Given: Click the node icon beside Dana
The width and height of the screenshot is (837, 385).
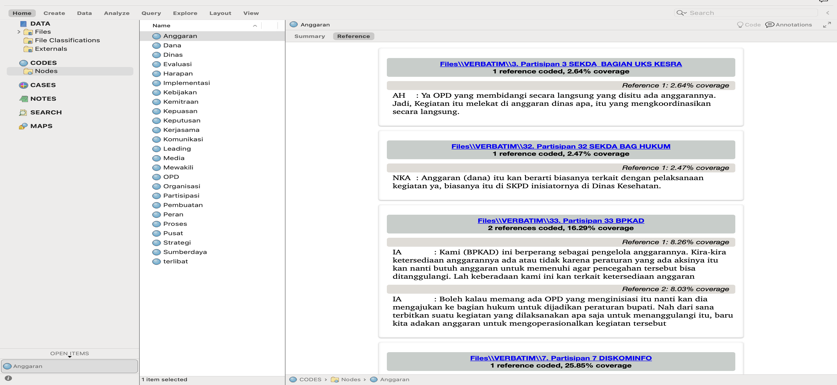Looking at the screenshot, I should coord(156,45).
